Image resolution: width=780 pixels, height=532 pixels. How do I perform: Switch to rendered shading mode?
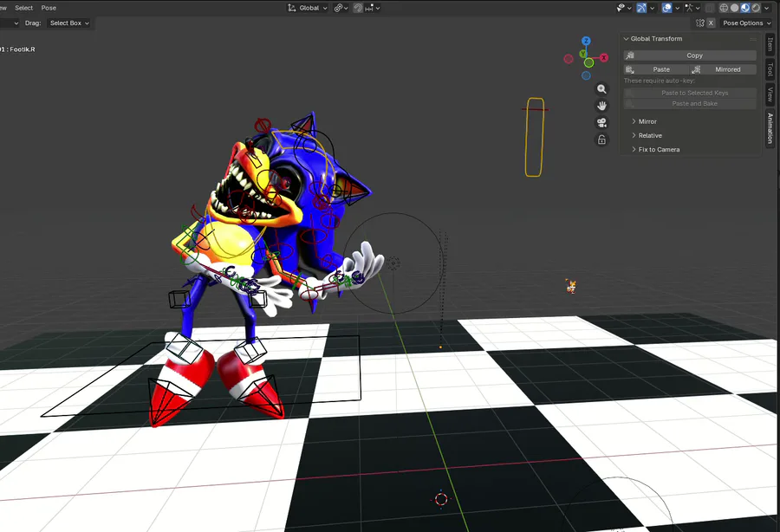coord(756,8)
